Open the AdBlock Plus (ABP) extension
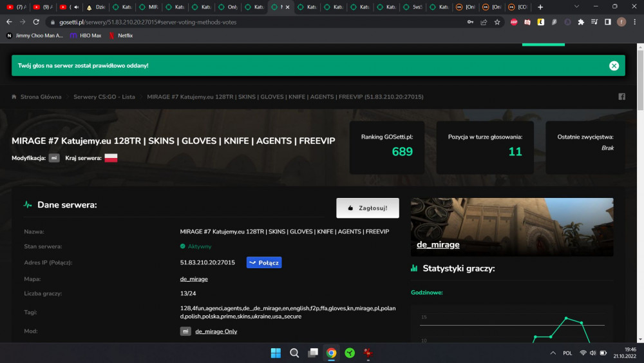644x363 pixels. 514,22
